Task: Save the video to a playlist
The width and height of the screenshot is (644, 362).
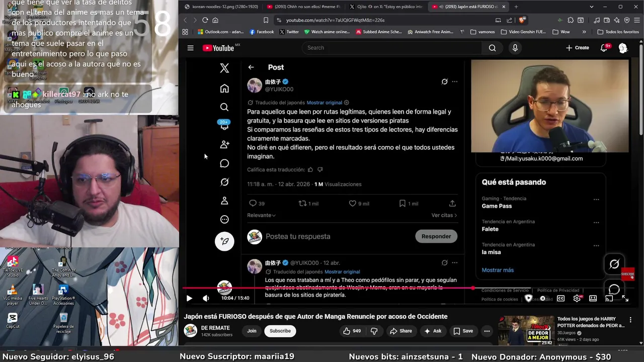Action: click(x=463, y=331)
